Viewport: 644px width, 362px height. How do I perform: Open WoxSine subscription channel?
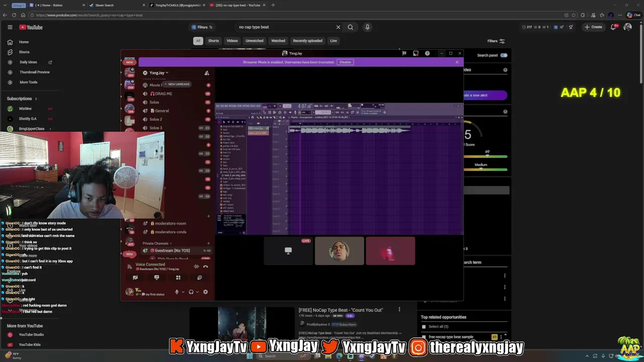click(x=25, y=109)
